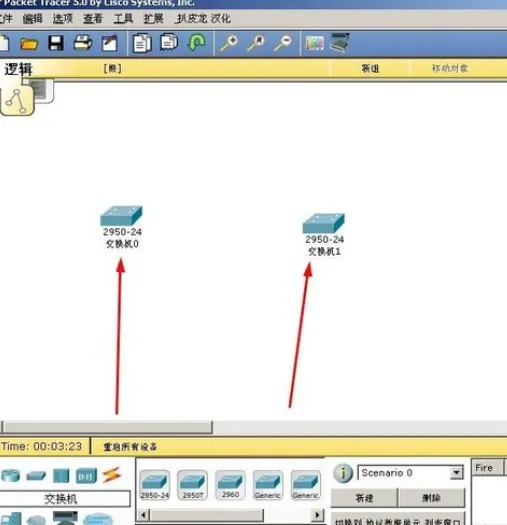507x525 pixels.
Task: Open the 工具 menu
Action: pyautogui.click(x=123, y=19)
